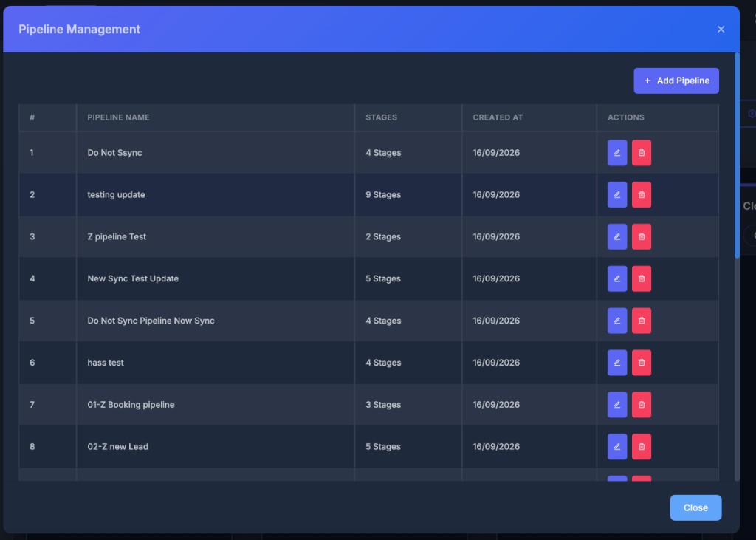Click '4 Stages' in Do Not Ssync row
The image size is (756, 540).
(383, 152)
